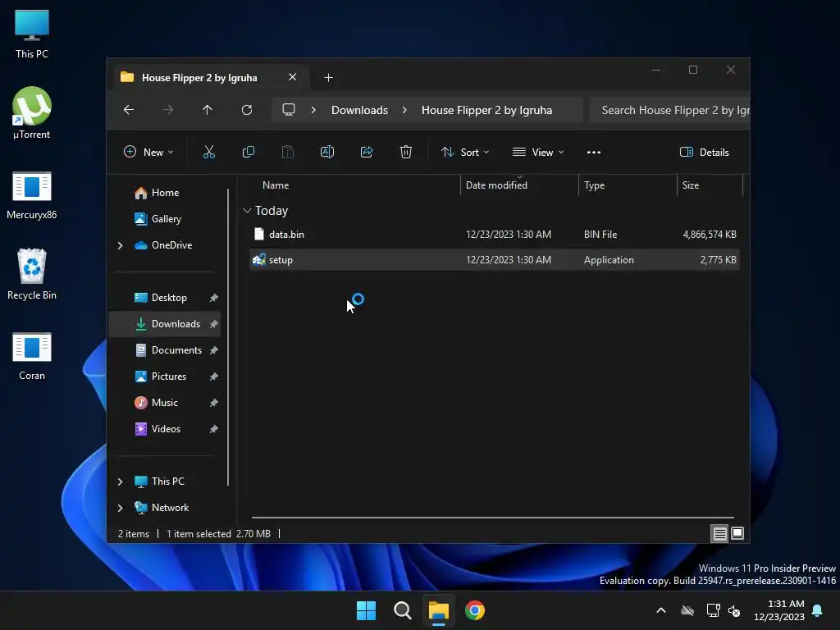Open the View dropdown
This screenshot has height=630, width=840.
(538, 152)
